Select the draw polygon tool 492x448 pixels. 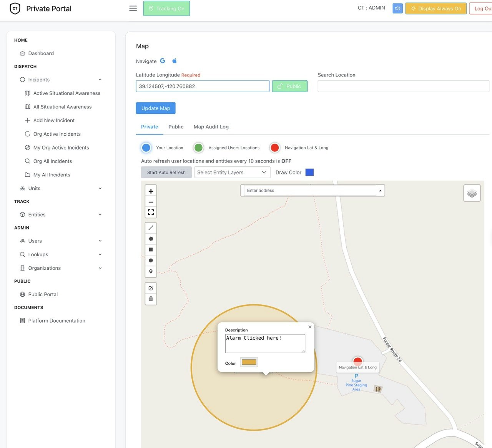151,239
